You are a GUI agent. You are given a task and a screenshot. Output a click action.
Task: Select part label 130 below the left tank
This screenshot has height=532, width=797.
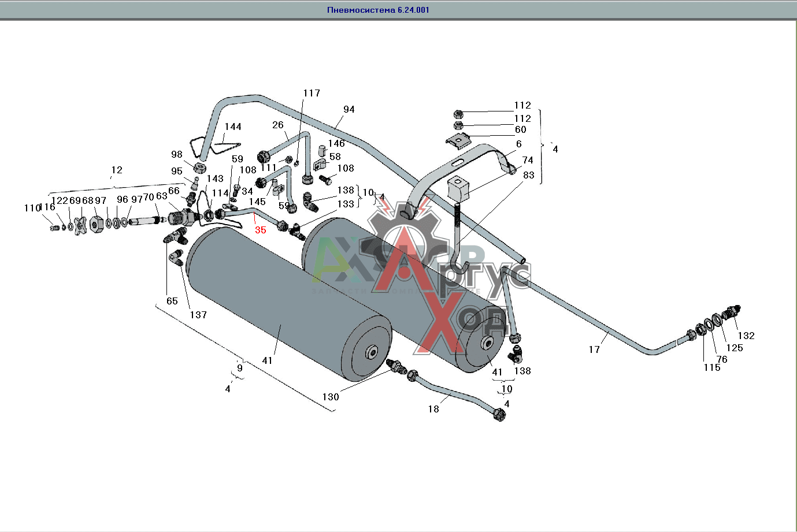[x=331, y=397]
